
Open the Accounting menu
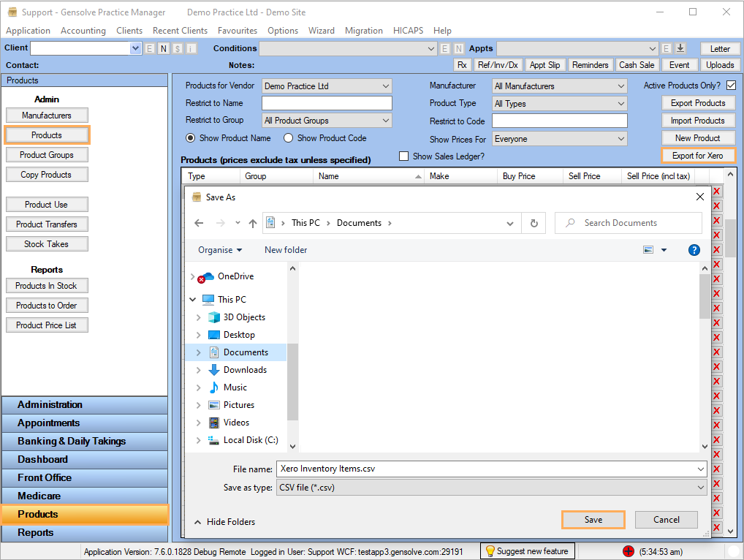pos(83,31)
